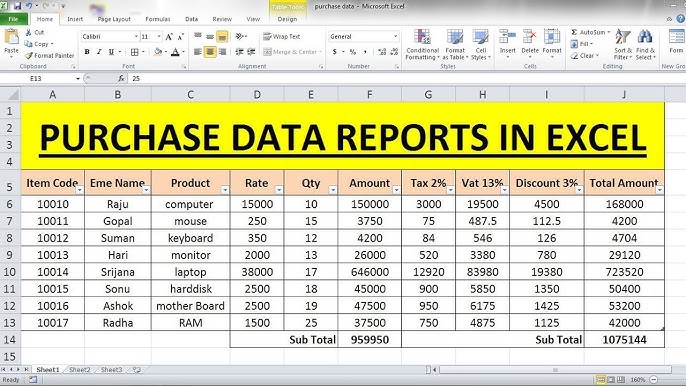Click the Format as Table icon

tap(455, 37)
